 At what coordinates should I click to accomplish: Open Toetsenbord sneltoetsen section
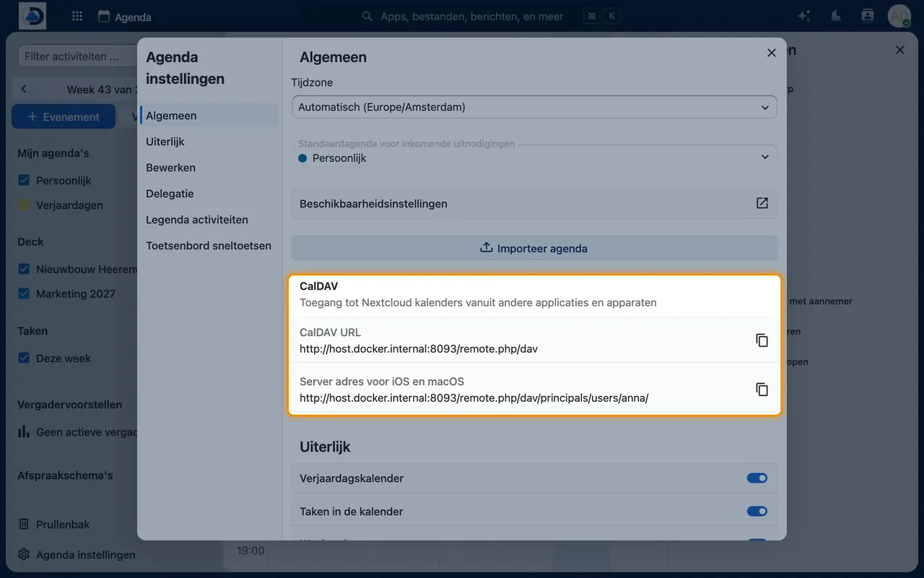tap(209, 246)
